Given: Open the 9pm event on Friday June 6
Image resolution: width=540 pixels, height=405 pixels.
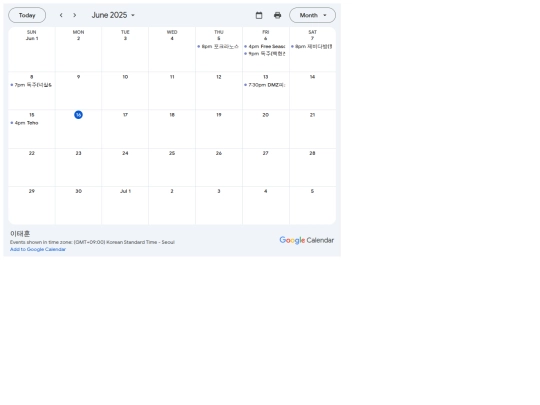Looking at the screenshot, I should click(266, 54).
